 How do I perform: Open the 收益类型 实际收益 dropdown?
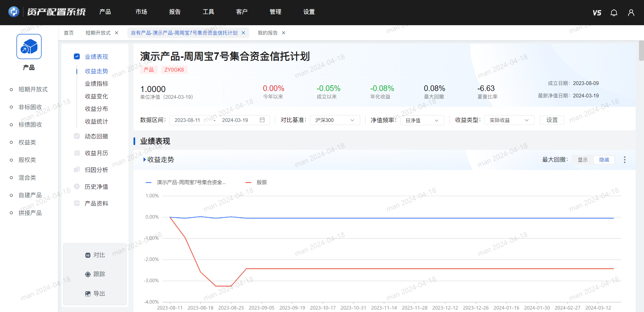(x=509, y=120)
